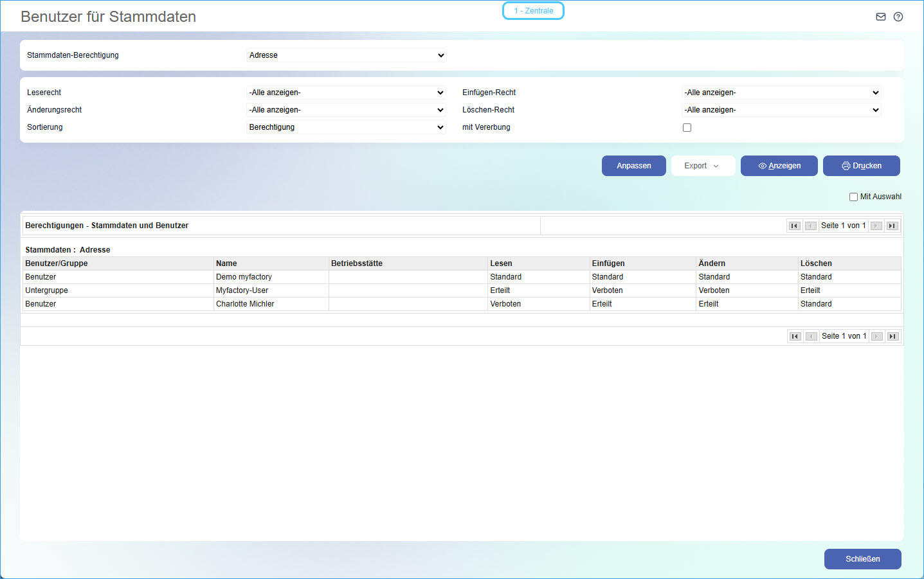Expand the Leserecht filter dropdown
The image size is (924, 579).
coord(346,93)
